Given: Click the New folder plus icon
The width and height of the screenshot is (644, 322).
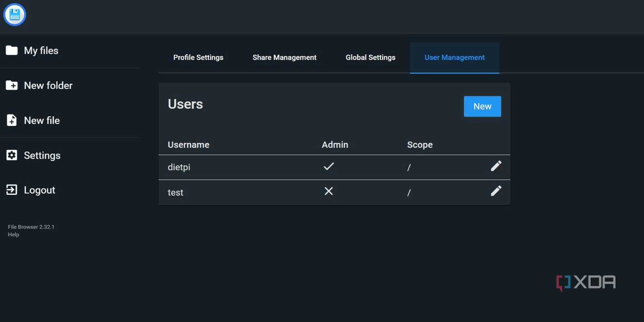Looking at the screenshot, I should [x=12, y=85].
